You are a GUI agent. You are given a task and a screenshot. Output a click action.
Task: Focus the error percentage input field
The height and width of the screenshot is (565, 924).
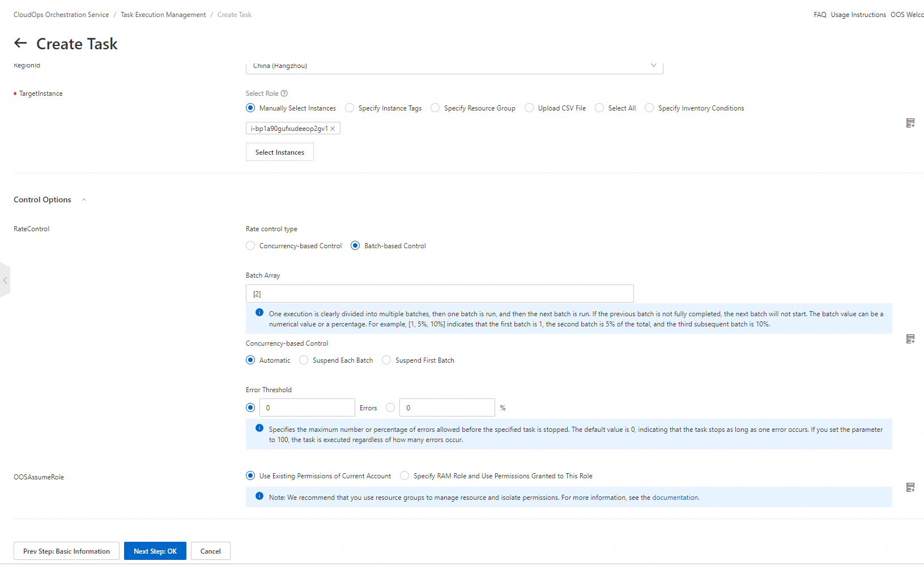pos(447,407)
